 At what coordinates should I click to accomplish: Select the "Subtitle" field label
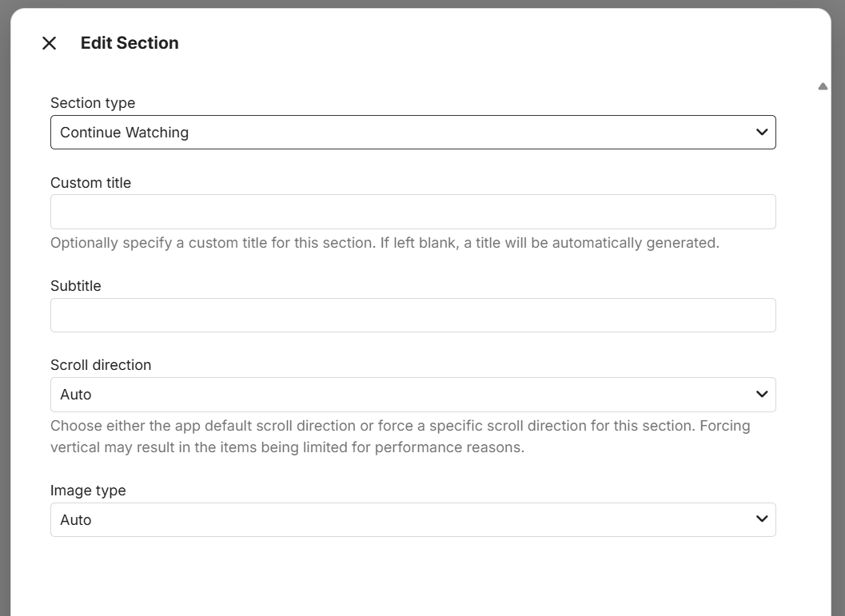(x=76, y=286)
